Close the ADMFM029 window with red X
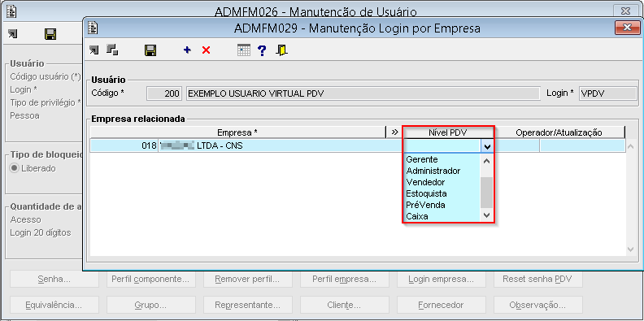The height and width of the screenshot is (321, 644). tap(627, 28)
